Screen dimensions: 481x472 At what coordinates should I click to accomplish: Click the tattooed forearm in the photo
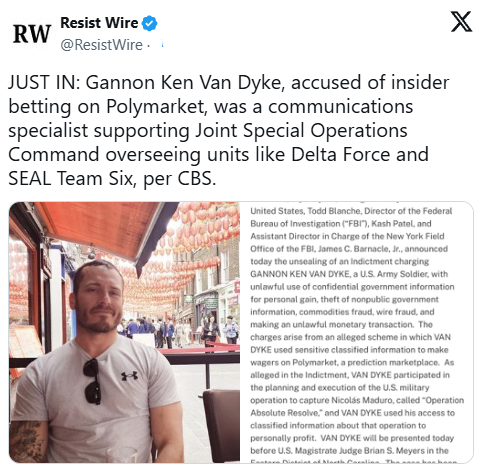pos(27,440)
